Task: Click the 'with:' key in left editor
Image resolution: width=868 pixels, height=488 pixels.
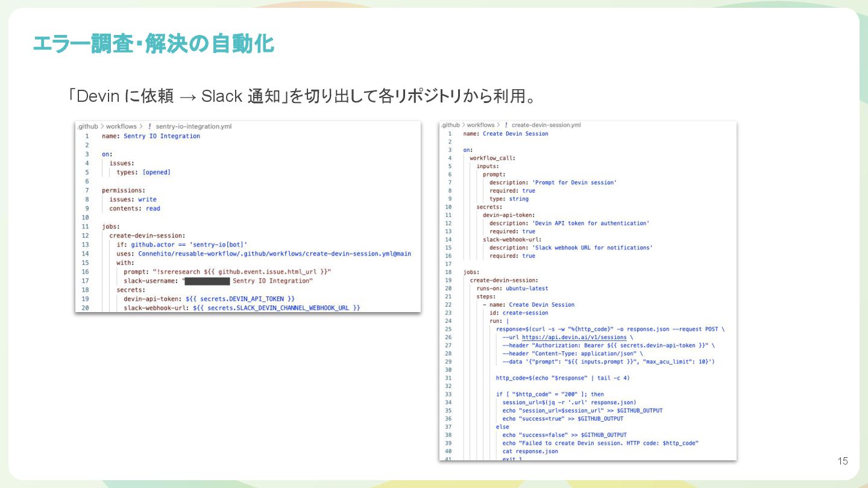Action: coord(125,263)
